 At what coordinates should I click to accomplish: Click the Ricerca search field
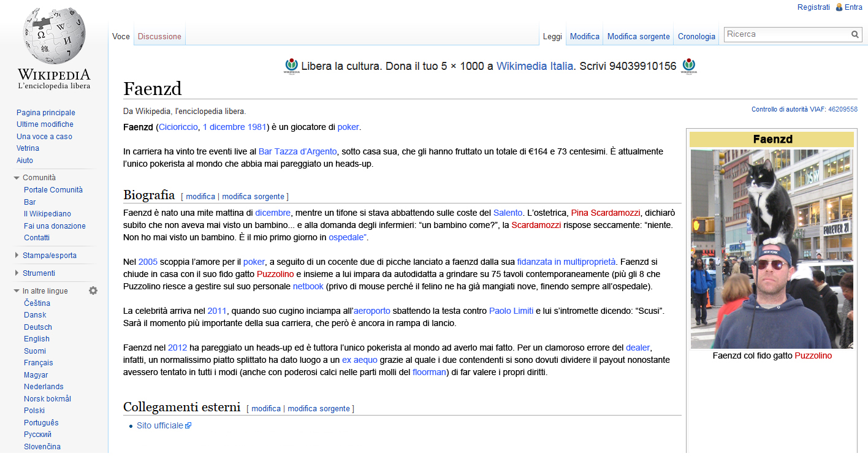pyautogui.click(x=787, y=35)
